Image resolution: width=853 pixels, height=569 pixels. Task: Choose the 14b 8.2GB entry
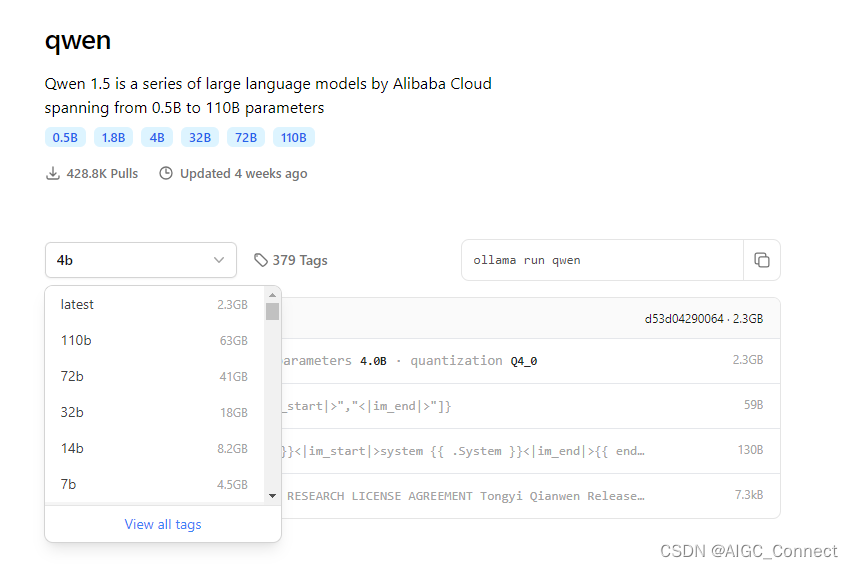coord(154,448)
